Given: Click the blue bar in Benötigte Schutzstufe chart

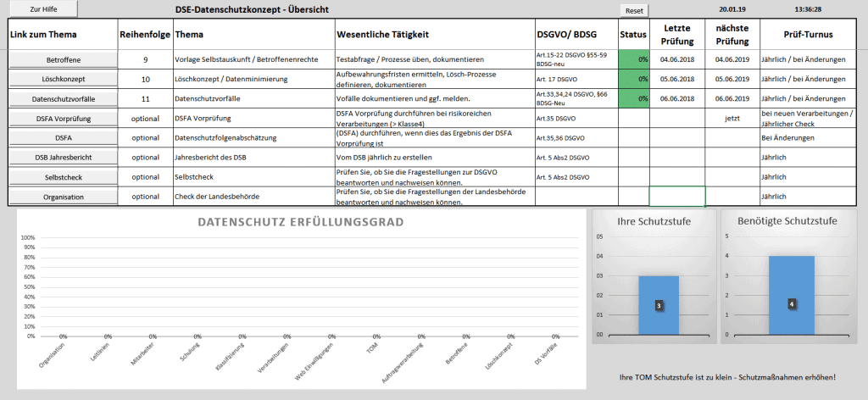Looking at the screenshot, I should click(x=791, y=295).
